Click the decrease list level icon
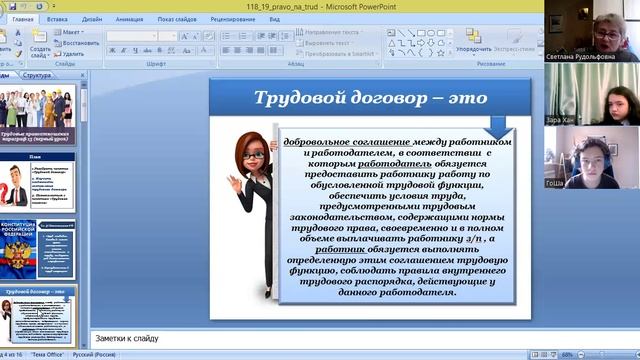The height and width of the screenshot is (360, 640). tap(261, 36)
